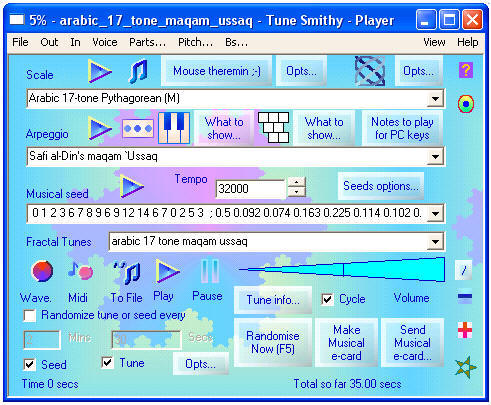
Task: Click the red plus icon at right
Action: (x=465, y=330)
